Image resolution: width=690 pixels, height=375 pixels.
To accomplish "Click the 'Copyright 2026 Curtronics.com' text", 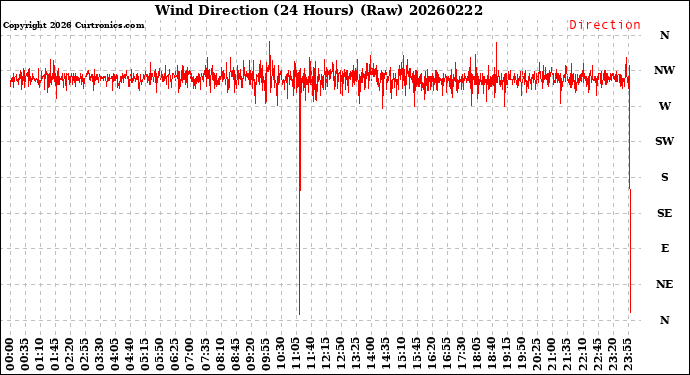I will (x=73, y=26).
